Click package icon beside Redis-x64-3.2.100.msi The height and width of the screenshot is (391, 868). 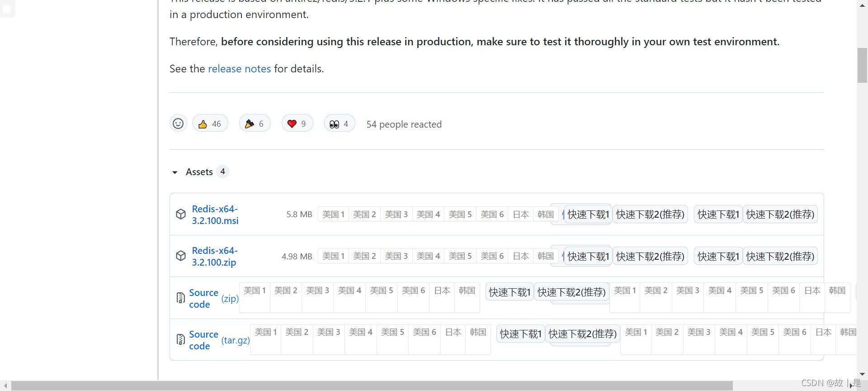(x=181, y=215)
